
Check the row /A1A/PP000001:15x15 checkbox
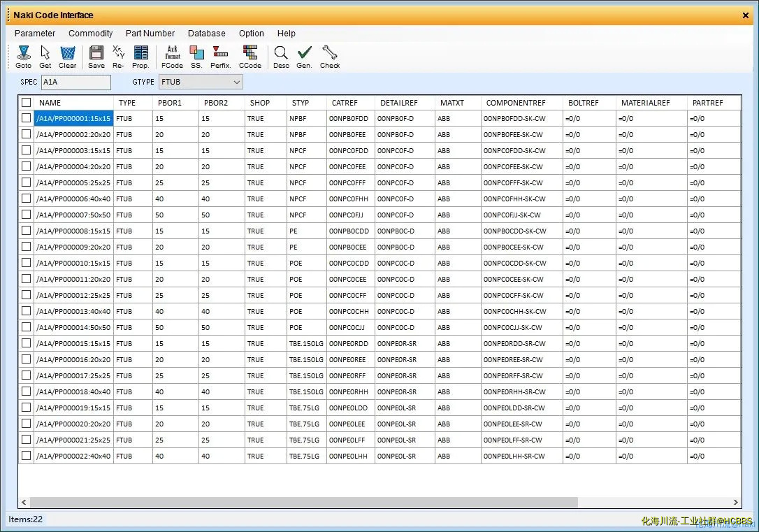click(26, 118)
